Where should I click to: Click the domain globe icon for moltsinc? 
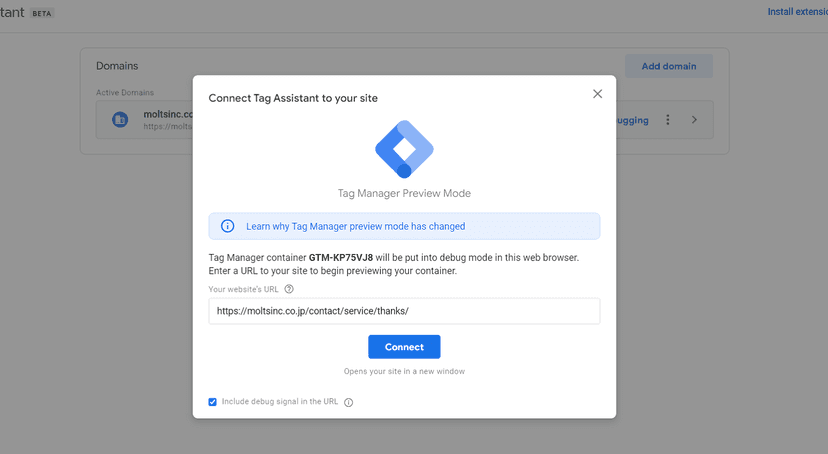(120, 120)
